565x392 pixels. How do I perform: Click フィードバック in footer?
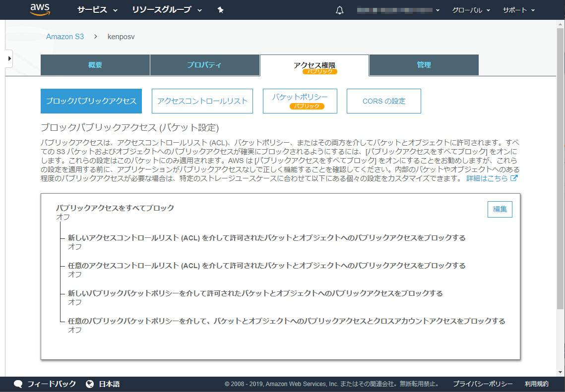click(52, 384)
